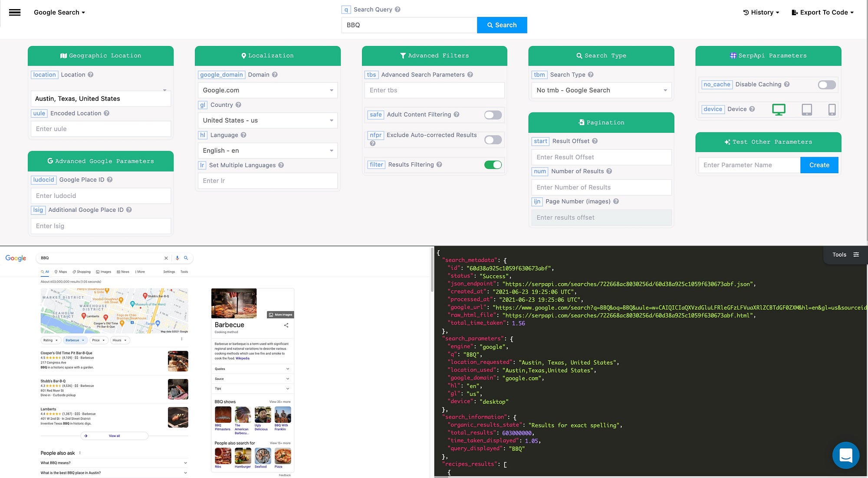Select the desktop device icon
Viewport: 868px width, 478px height.
tap(779, 109)
